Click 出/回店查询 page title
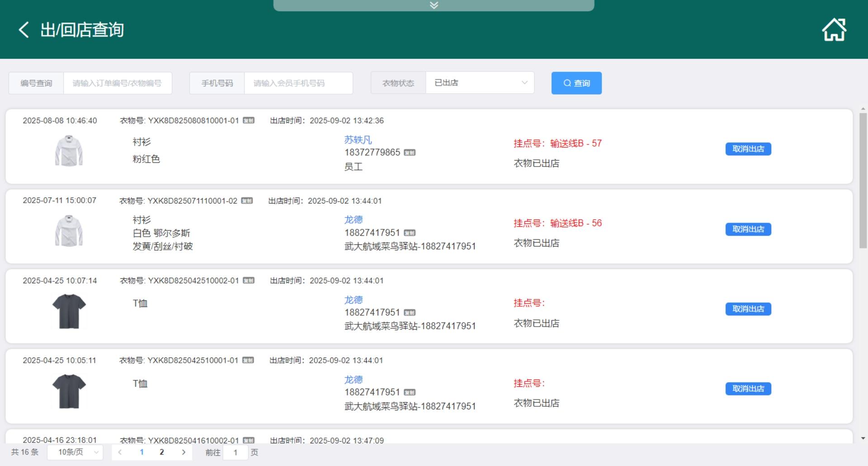 point(82,30)
